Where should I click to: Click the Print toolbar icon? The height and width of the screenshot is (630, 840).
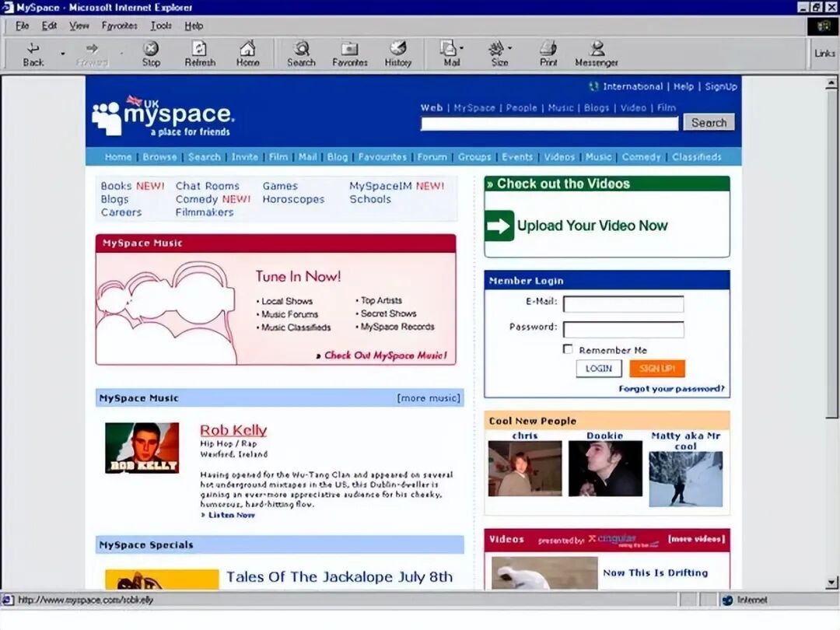(x=548, y=49)
